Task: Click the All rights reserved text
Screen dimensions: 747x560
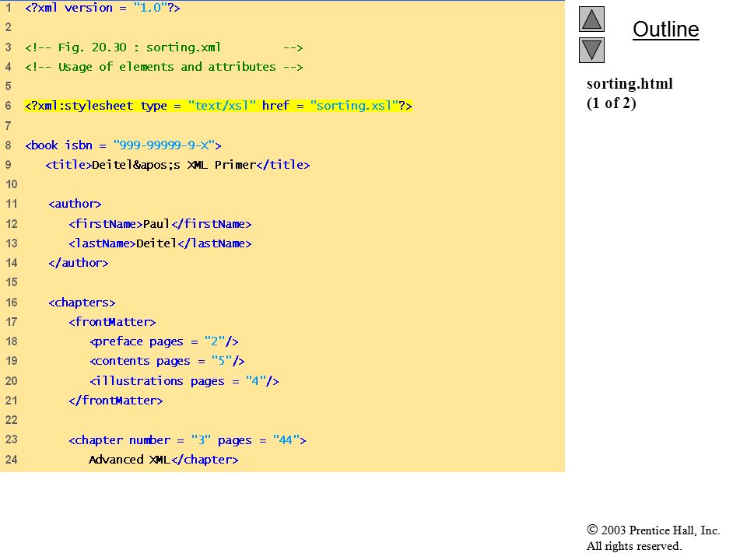Action: 633,546
